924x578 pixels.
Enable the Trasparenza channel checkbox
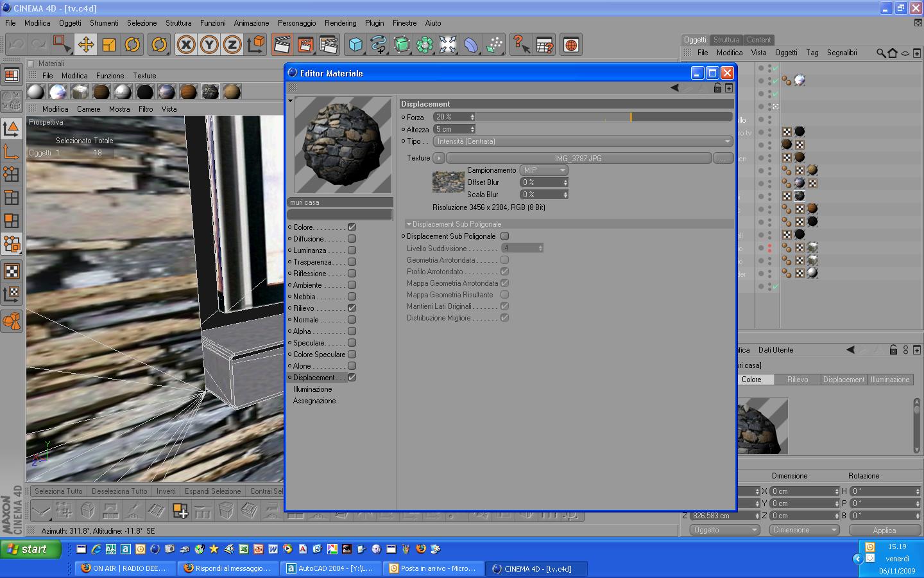pos(352,262)
